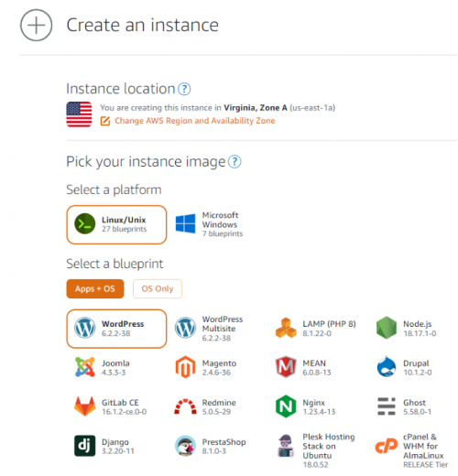
Task: Click the Virginia, Zone A location text
Action: 256,108
